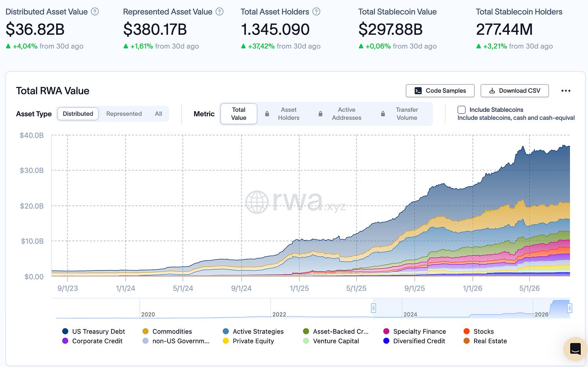Click the Stocks color swatch in legend
Image resolution: width=588 pixels, height=367 pixels.
(x=466, y=331)
